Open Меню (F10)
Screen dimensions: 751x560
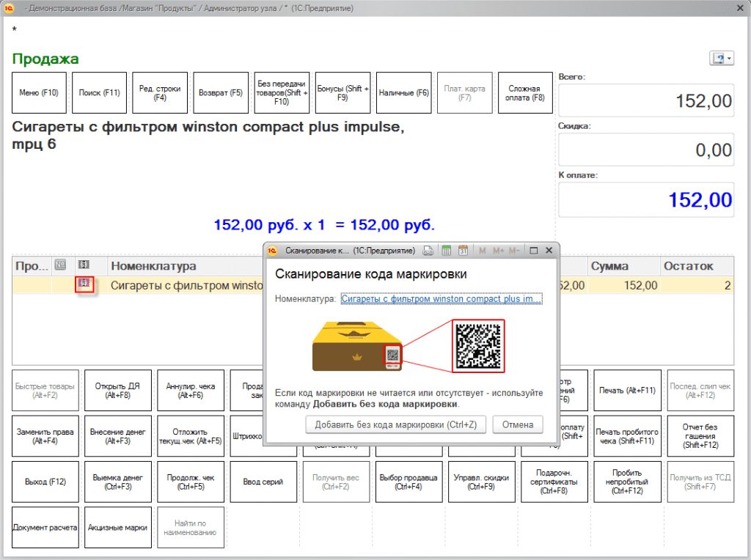(40, 93)
